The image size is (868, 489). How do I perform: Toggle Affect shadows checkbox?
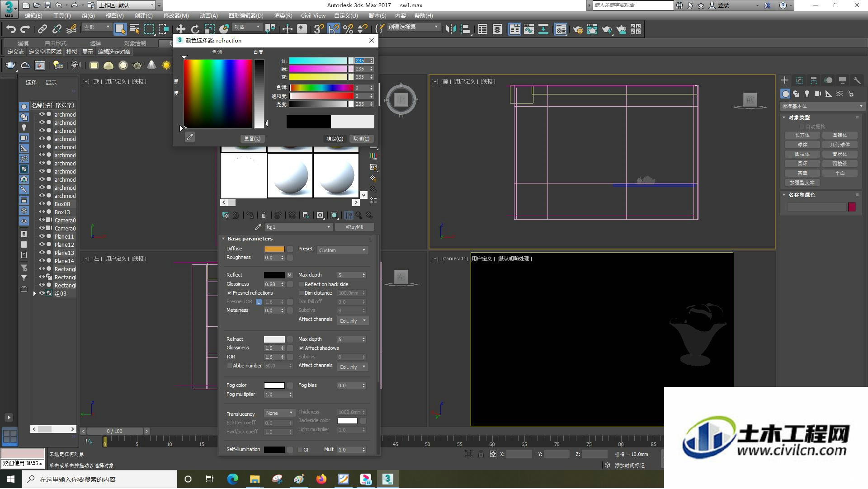point(302,348)
